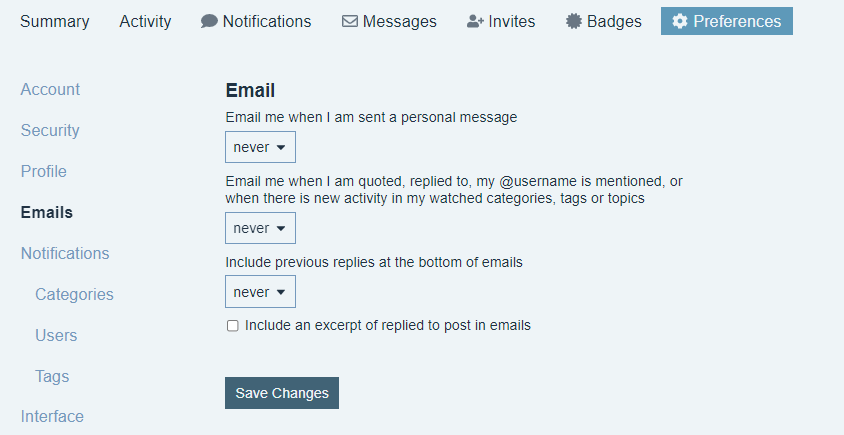Click the Invites user-plus icon
The image size is (844, 435).
[x=476, y=21]
